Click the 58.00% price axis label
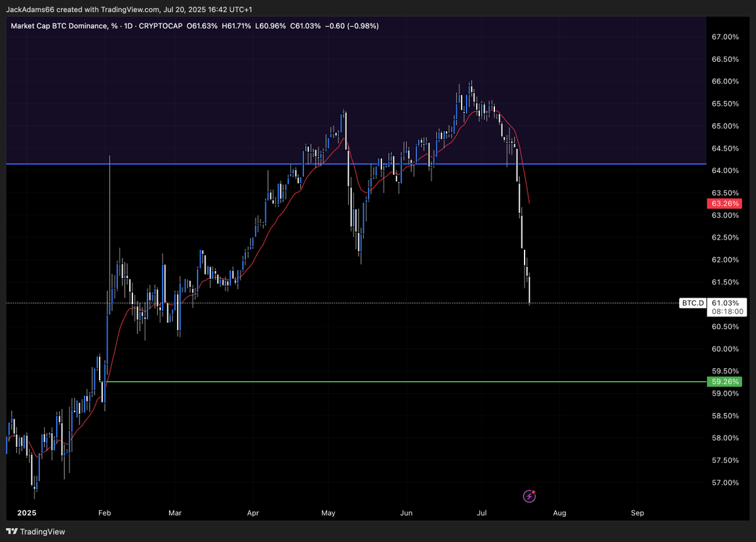 coord(725,439)
